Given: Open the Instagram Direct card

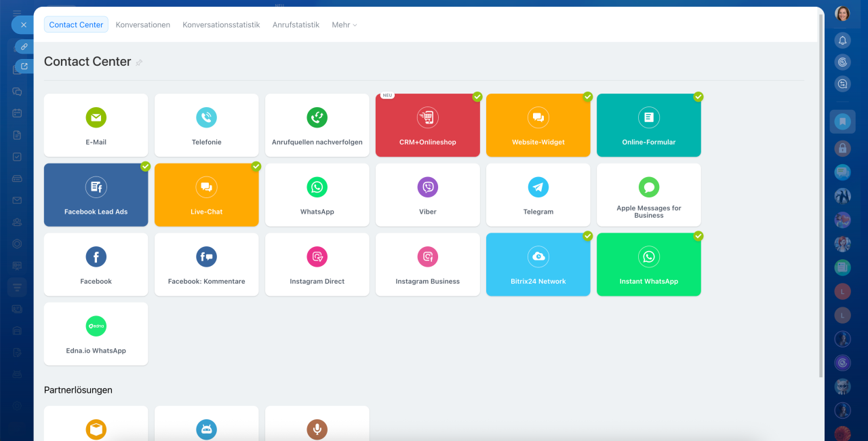Looking at the screenshot, I should click(317, 265).
